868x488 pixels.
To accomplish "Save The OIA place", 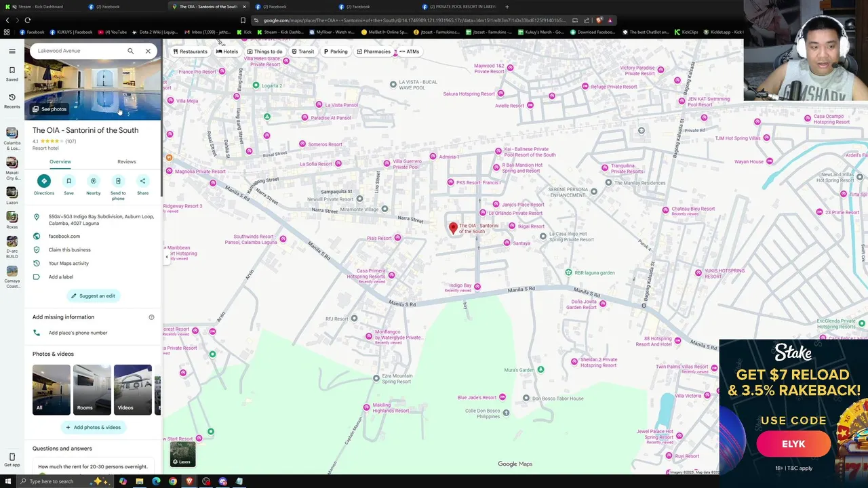I will [68, 185].
